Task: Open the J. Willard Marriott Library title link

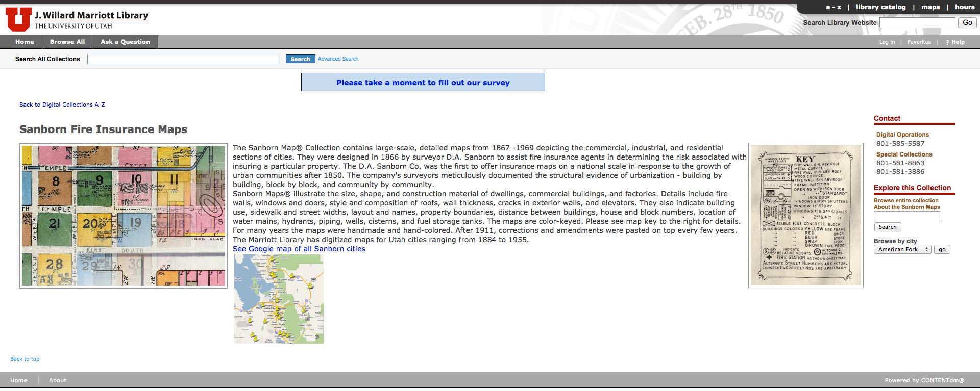Action: coord(91,15)
